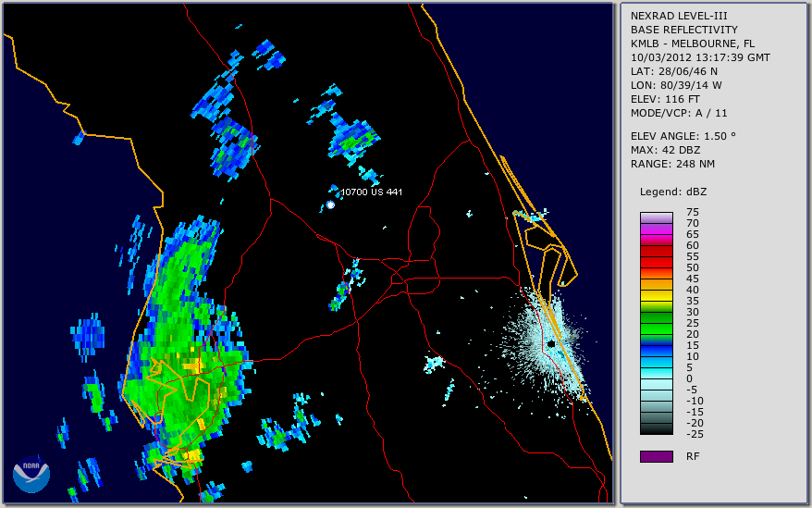Click the 'MAX: 42 DBZ' line
The height and width of the screenshot is (508, 812).
click(666, 150)
